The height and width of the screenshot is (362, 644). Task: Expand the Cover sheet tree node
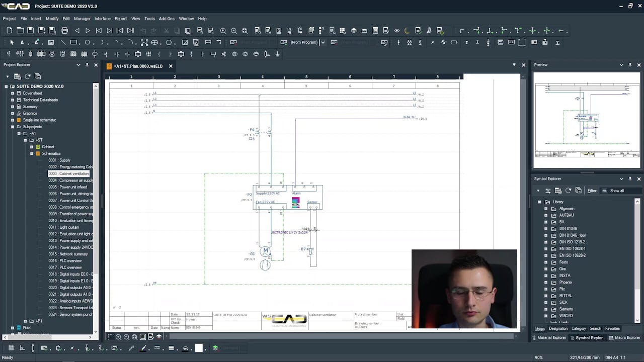tap(13, 93)
